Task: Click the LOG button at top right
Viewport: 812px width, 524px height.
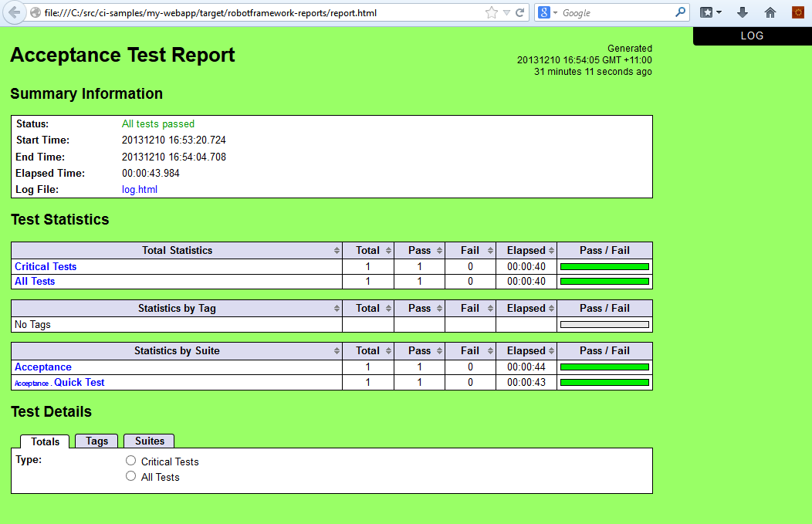Action: 752,35
